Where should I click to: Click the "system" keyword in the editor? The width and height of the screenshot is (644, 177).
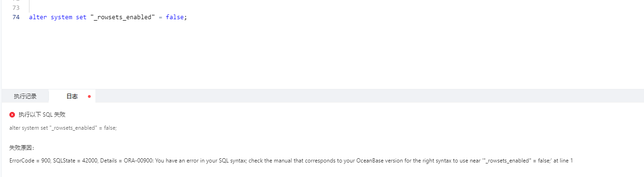[x=61, y=17]
